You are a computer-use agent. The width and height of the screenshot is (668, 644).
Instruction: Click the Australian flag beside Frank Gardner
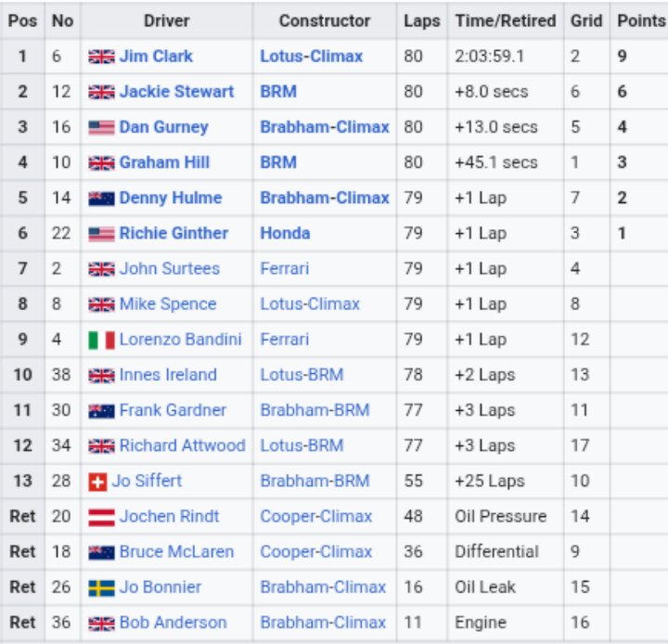tap(101, 410)
